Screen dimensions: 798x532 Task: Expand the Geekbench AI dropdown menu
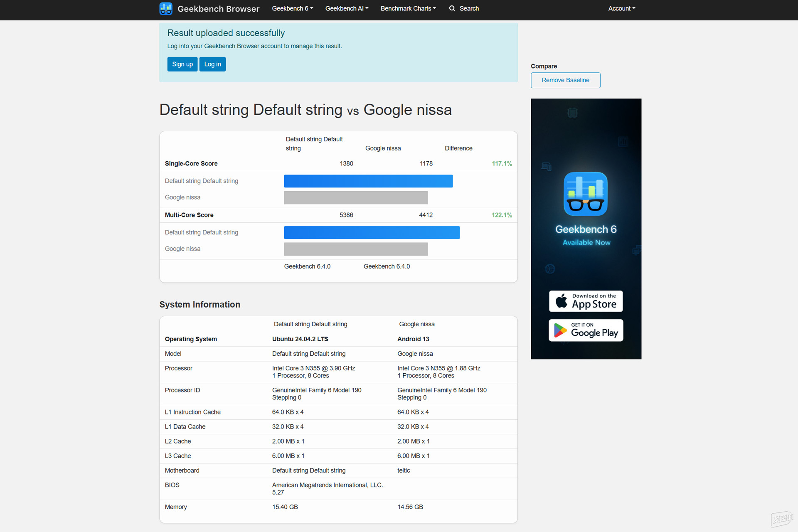click(x=347, y=8)
